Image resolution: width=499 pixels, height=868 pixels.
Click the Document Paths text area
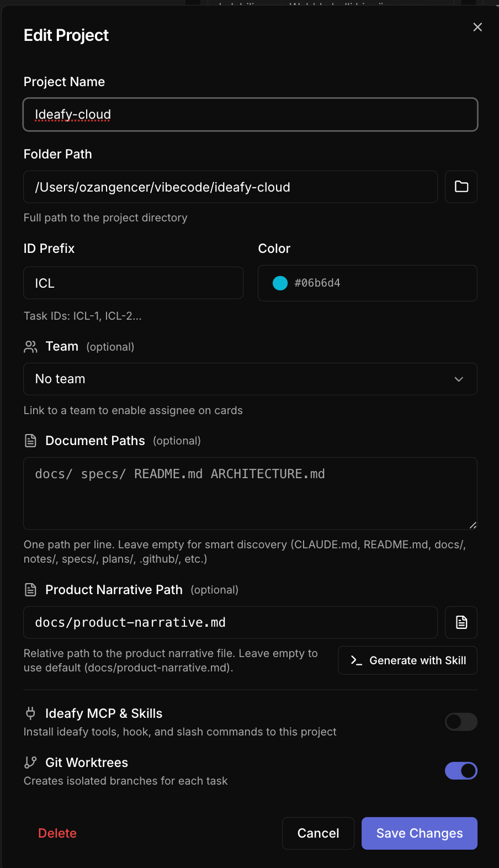pos(250,493)
